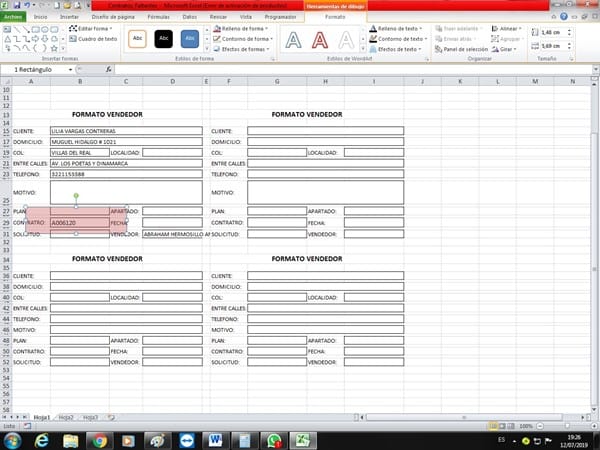Click the Undo arrow icon
The height and width of the screenshot is (450, 600).
pos(28,5)
